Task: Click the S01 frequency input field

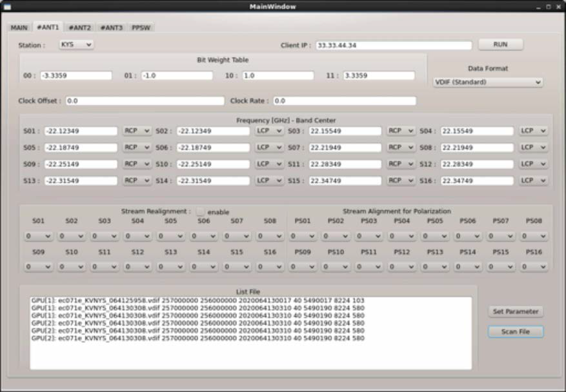Action: tap(81, 131)
